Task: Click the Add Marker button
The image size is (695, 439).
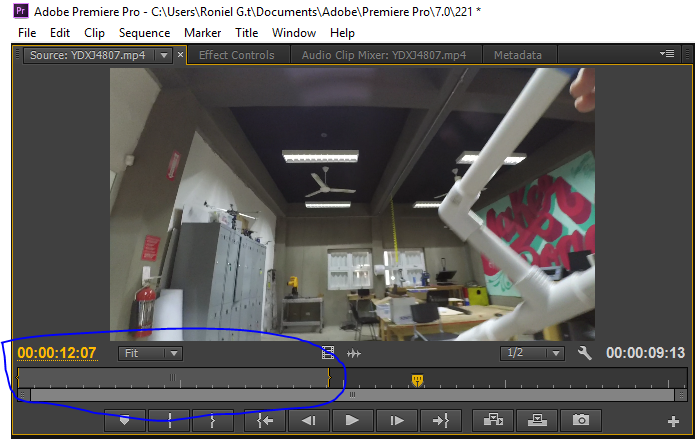Action: coord(125,420)
